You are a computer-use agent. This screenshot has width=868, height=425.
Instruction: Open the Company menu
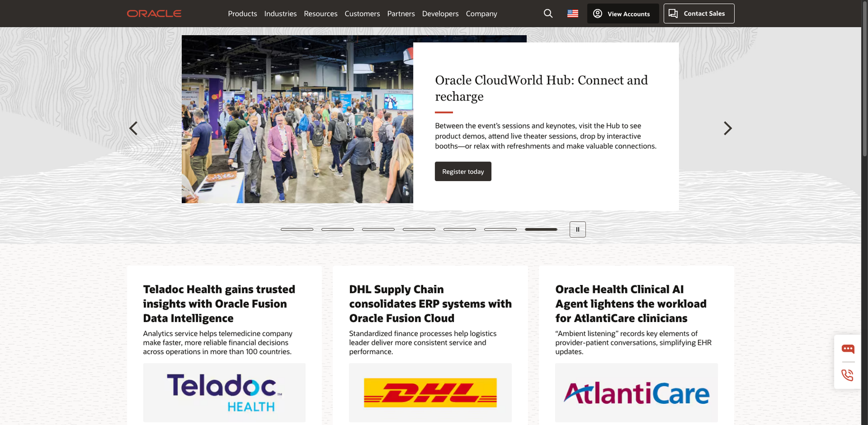482,14
